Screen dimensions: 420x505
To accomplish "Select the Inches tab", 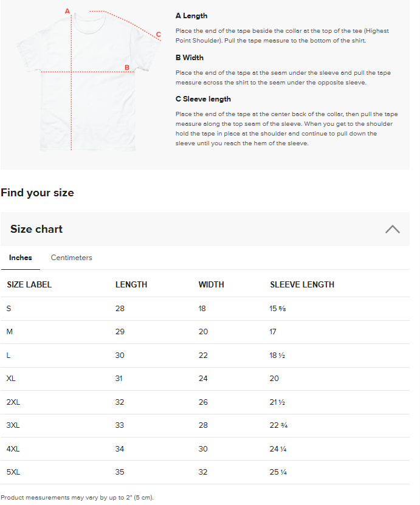I will coord(21,258).
